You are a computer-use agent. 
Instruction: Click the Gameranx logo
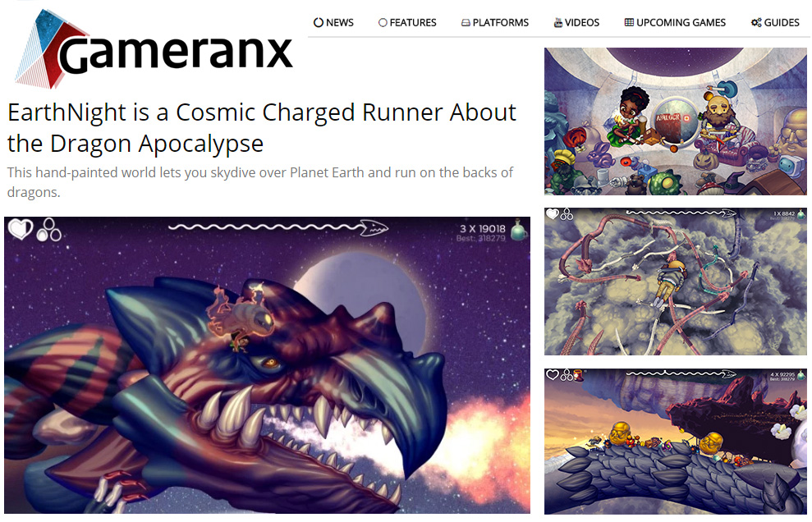pos(154,49)
